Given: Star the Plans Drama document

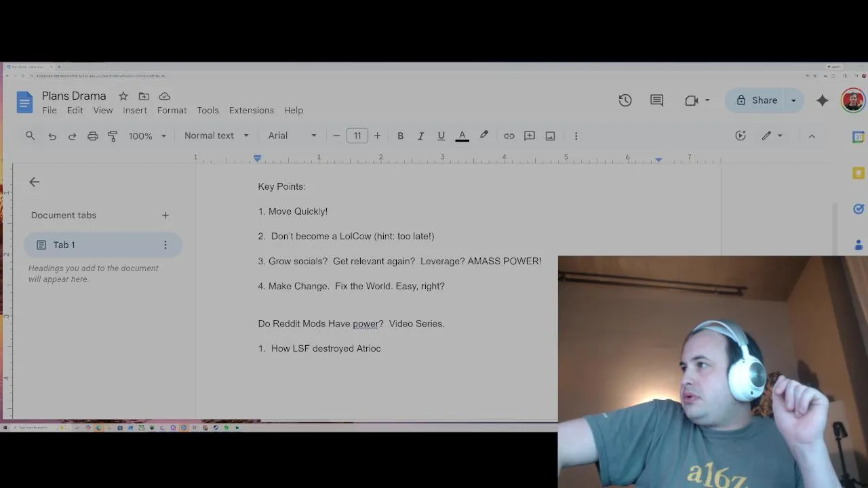Looking at the screenshot, I should 123,96.
